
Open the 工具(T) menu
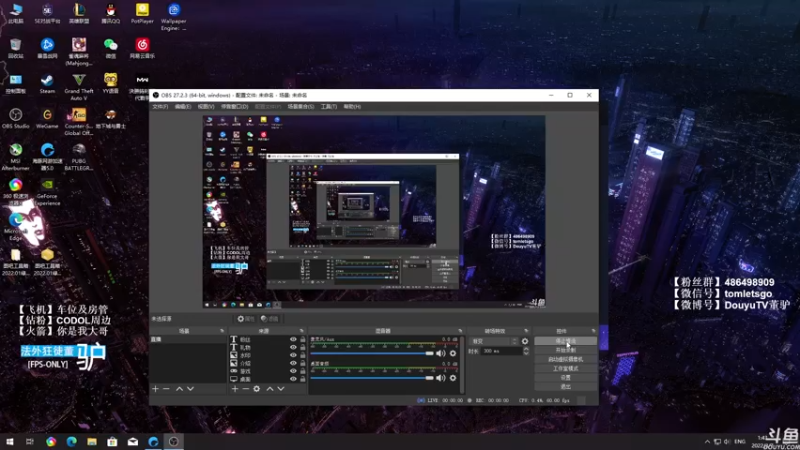click(x=329, y=107)
